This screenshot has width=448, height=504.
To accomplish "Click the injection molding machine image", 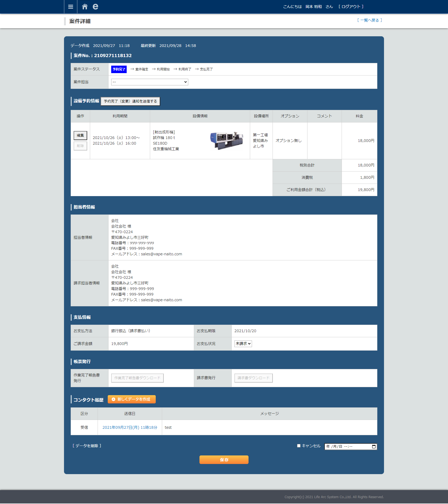I will point(226,141).
